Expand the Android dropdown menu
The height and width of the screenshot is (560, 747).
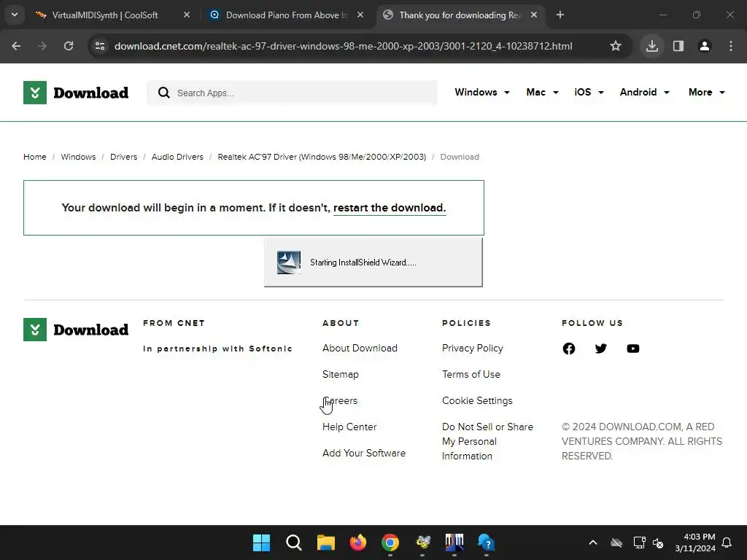[645, 93]
